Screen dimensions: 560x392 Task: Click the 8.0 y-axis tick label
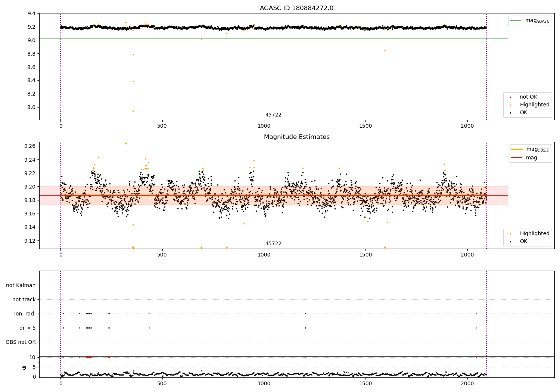point(32,107)
